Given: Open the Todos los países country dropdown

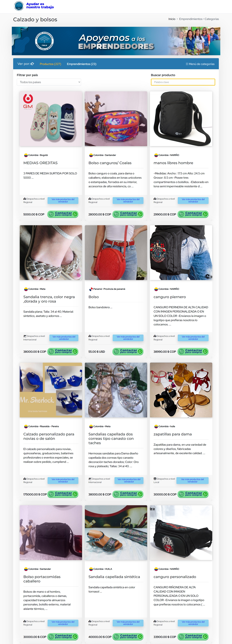Looking at the screenshot, I should coord(49,82).
